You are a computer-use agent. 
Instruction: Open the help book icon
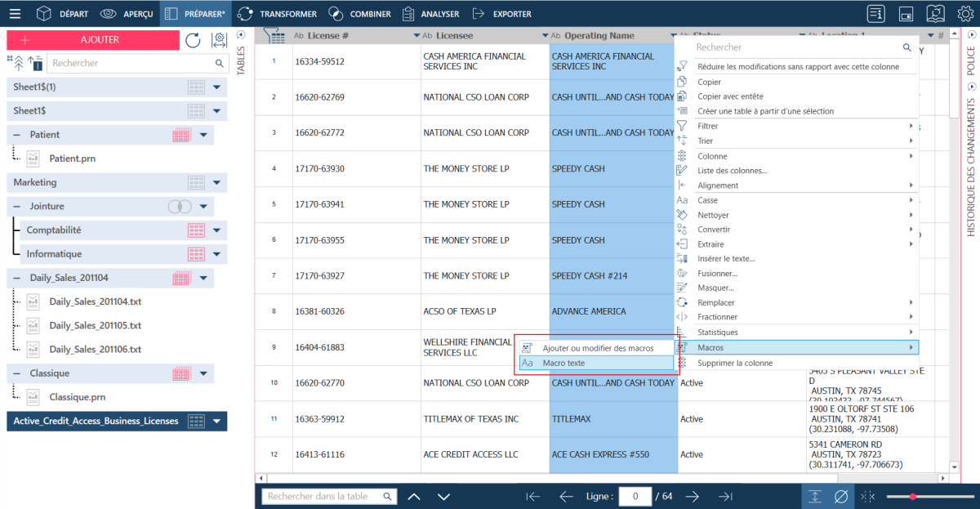[x=935, y=14]
